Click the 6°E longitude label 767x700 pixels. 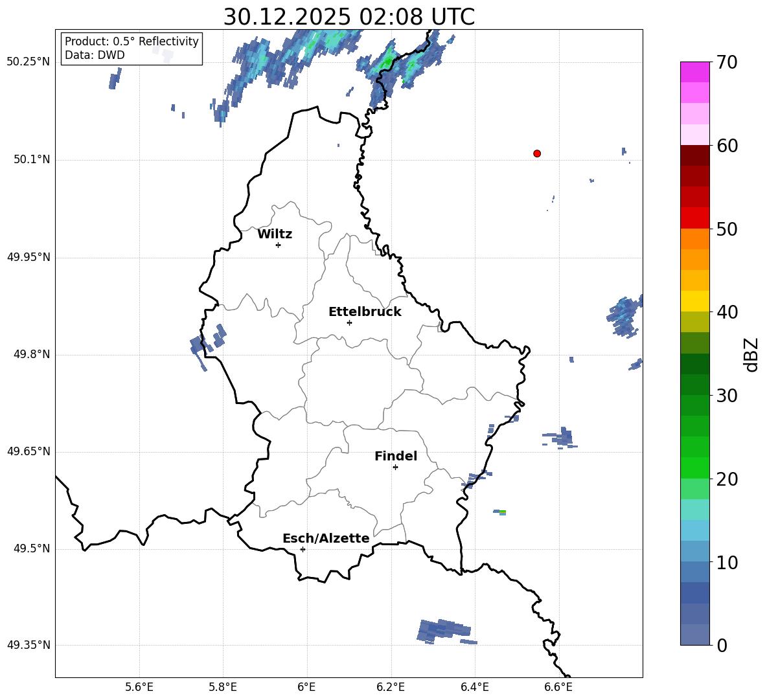(306, 687)
